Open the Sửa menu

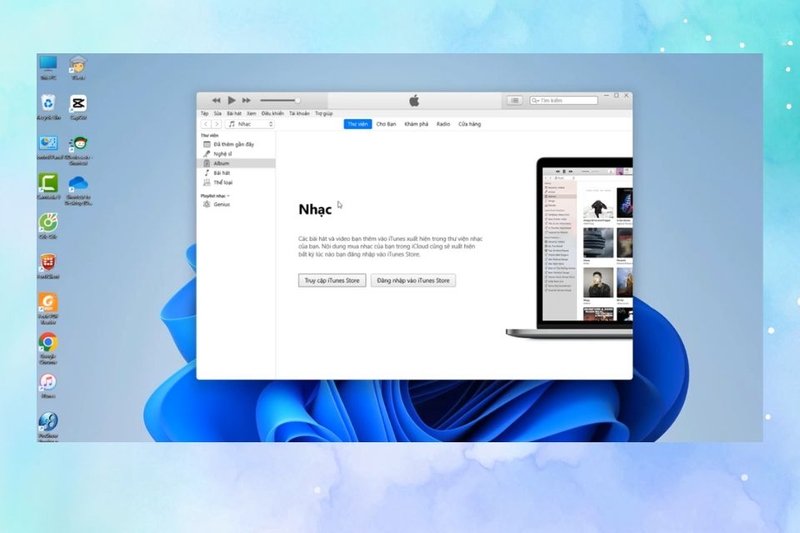tap(218, 113)
